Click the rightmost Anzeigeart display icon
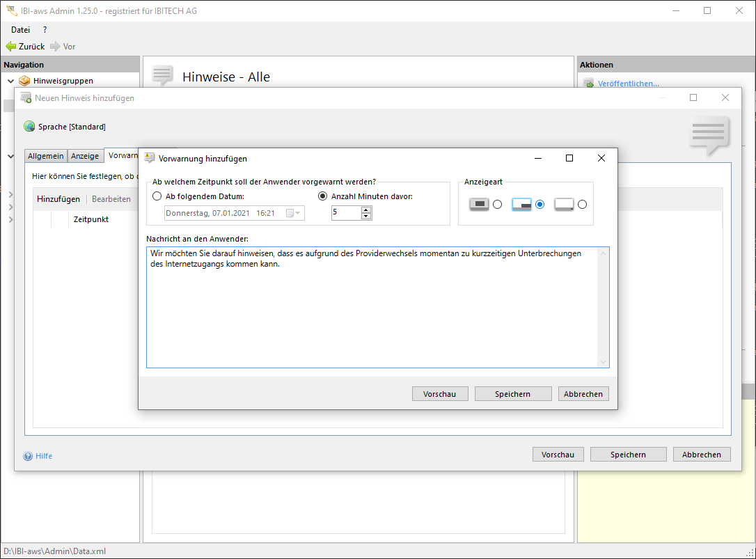Image resolution: width=756 pixels, height=559 pixels. pos(564,205)
